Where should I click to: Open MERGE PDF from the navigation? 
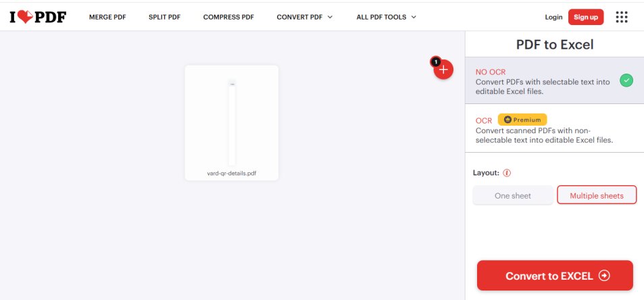(x=107, y=18)
